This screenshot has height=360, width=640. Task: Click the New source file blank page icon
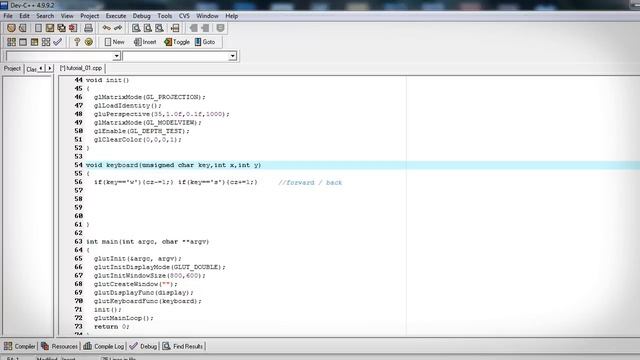[38, 28]
